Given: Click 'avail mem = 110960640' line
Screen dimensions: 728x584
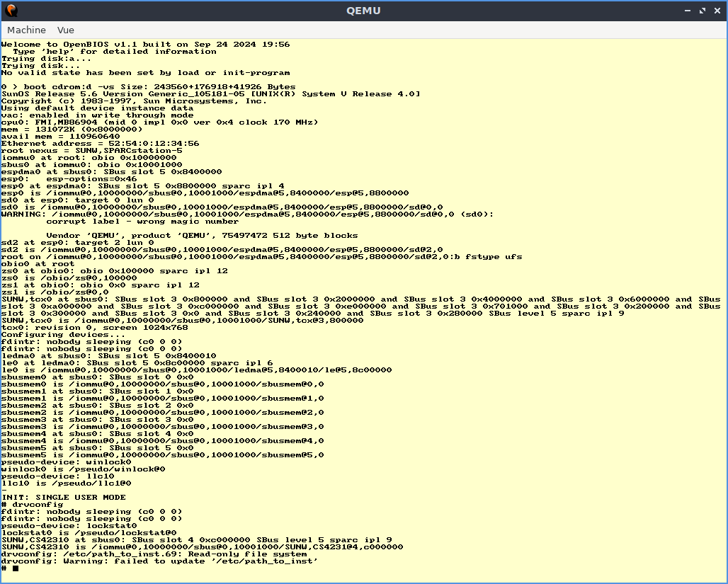Looking at the screenshot, I should [60, 137].
